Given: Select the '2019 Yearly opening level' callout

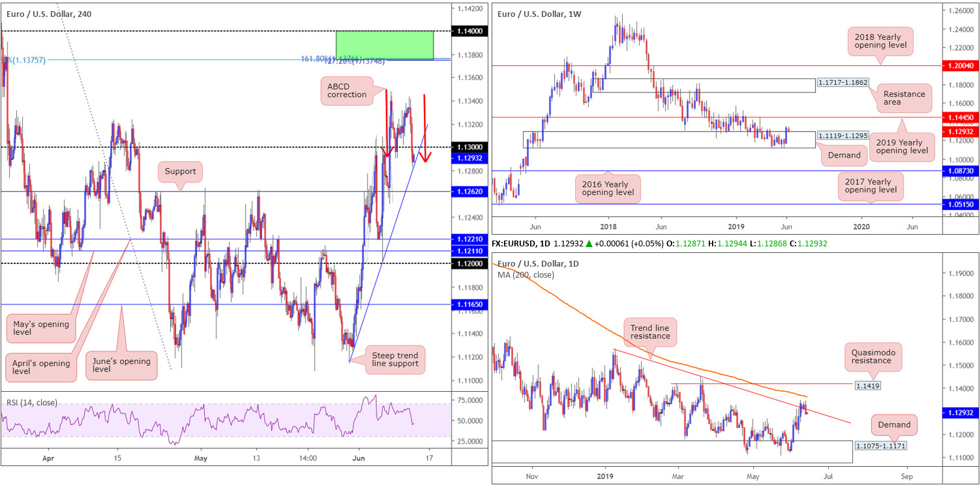Looking at the screenshot, I should coord(901,147).
